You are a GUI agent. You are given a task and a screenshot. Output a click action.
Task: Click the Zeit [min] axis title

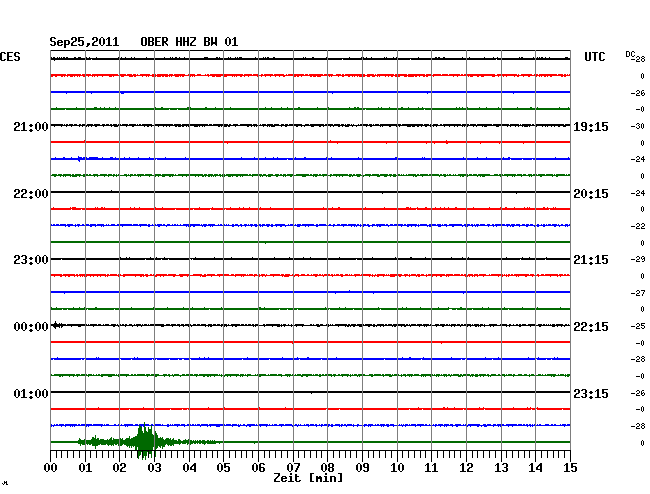pos(308,478)
